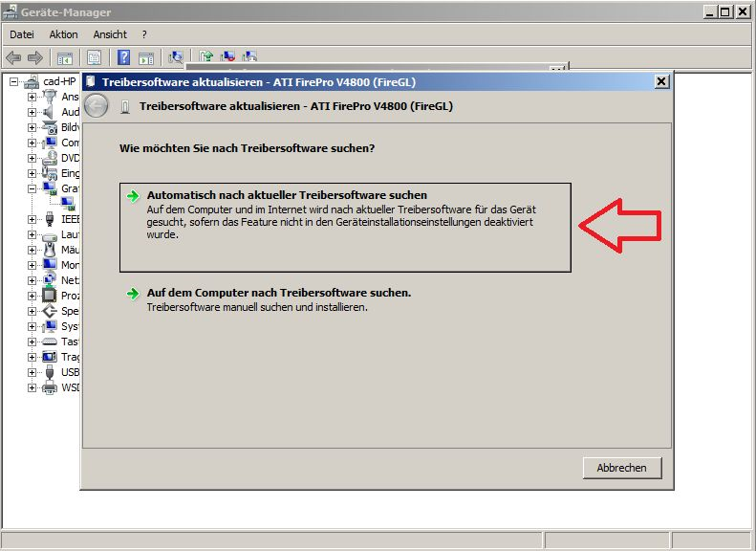Screen dimensions: 756x551
Task: Click the back arrow toolbar icon
Action: click(13, 58)
